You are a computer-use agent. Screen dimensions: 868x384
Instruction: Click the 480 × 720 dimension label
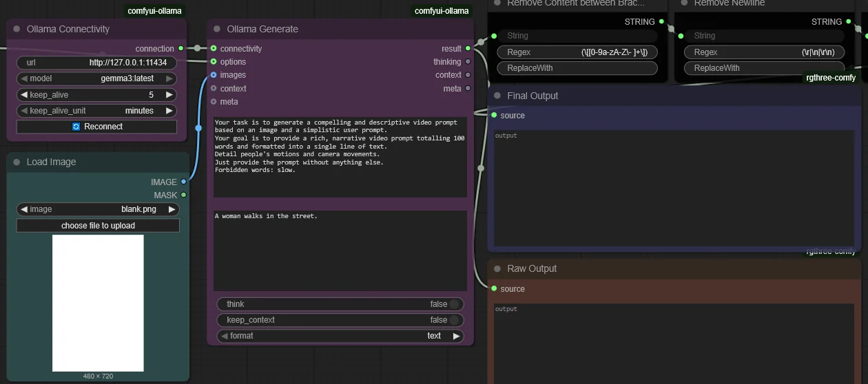98,376
